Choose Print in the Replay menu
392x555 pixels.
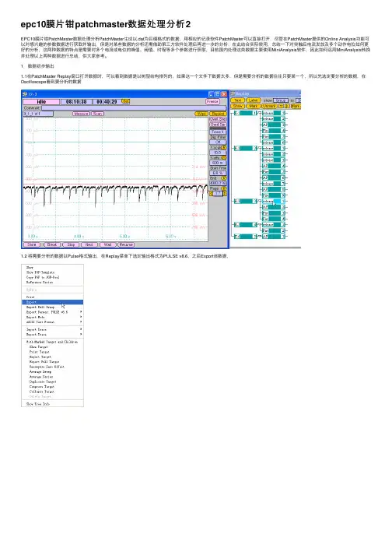tap(52, 297)
